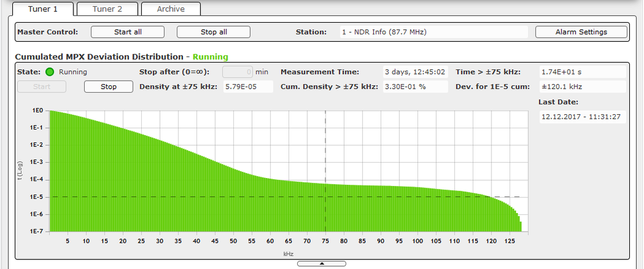The height and width of the screenshot is (269, 644).
Task: Click the t (Log) axis title
Action: [x=19, y=171]
